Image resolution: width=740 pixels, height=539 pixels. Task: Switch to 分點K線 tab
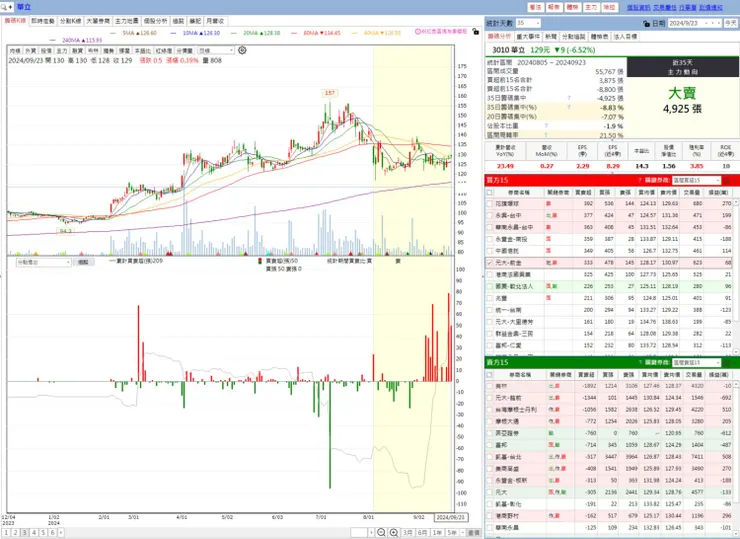click(x=70, y=21)
